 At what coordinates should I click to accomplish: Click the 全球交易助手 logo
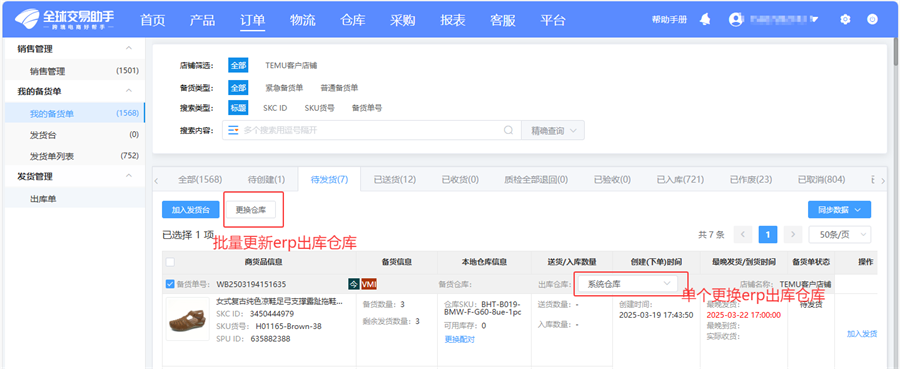click(x=64, y=19)
